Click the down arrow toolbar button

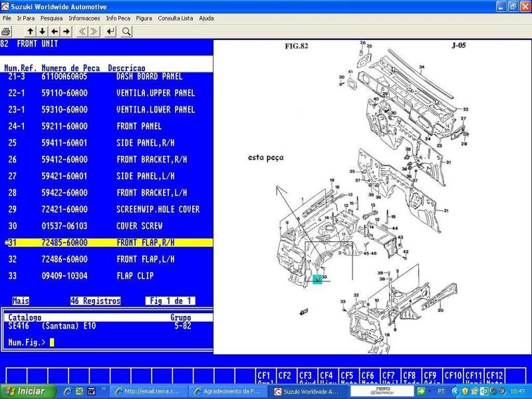click(x=43, y=31)
